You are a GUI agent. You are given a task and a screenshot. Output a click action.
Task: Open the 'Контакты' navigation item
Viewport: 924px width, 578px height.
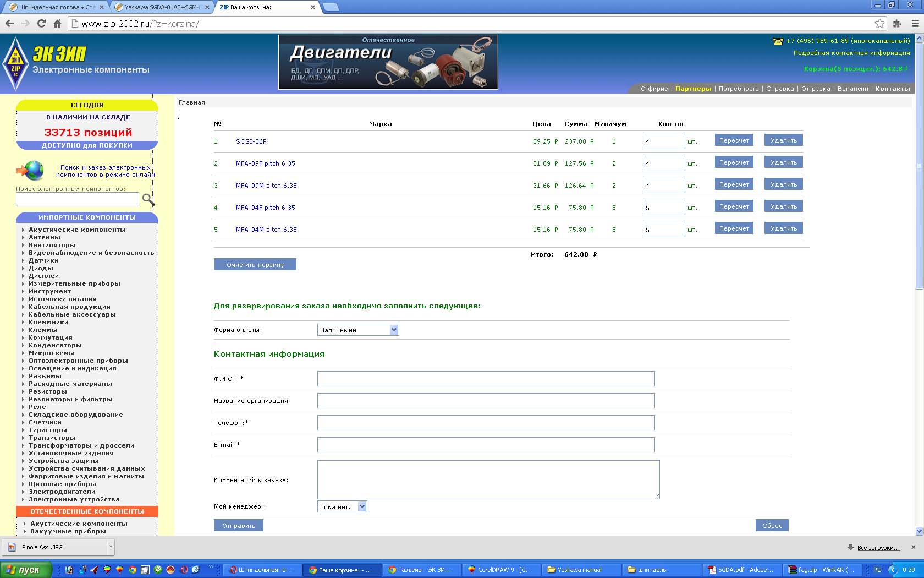pos(893,89)
